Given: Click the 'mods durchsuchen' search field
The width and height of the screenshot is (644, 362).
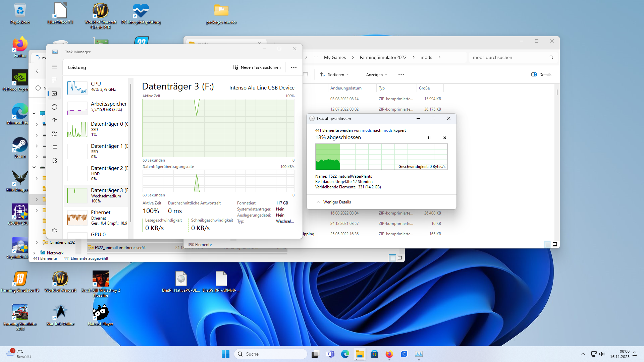Looking at the screenshot, I should pyautogui.click(x=508, y=57).
